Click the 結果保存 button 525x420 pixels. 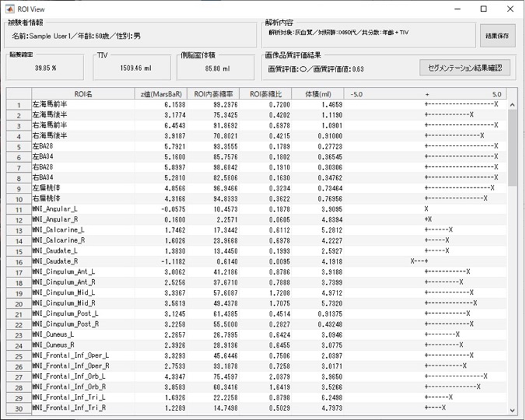pyautogui.click(x=497, y=35)
